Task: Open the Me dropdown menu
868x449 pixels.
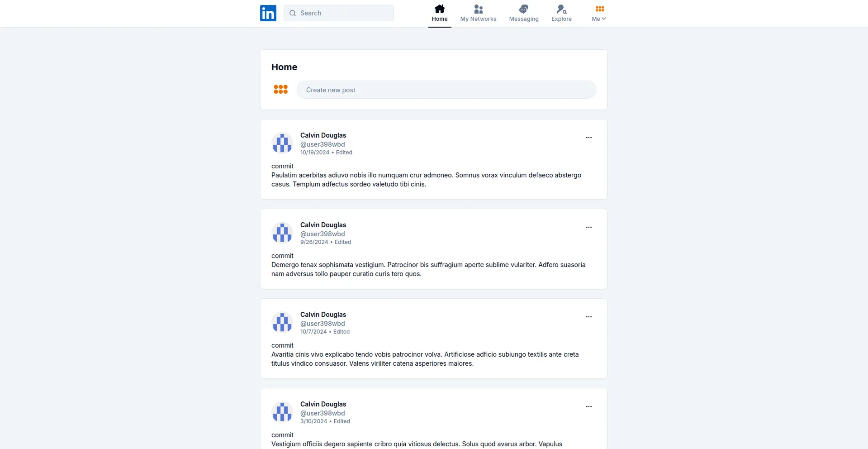Action: pos(598,13)
